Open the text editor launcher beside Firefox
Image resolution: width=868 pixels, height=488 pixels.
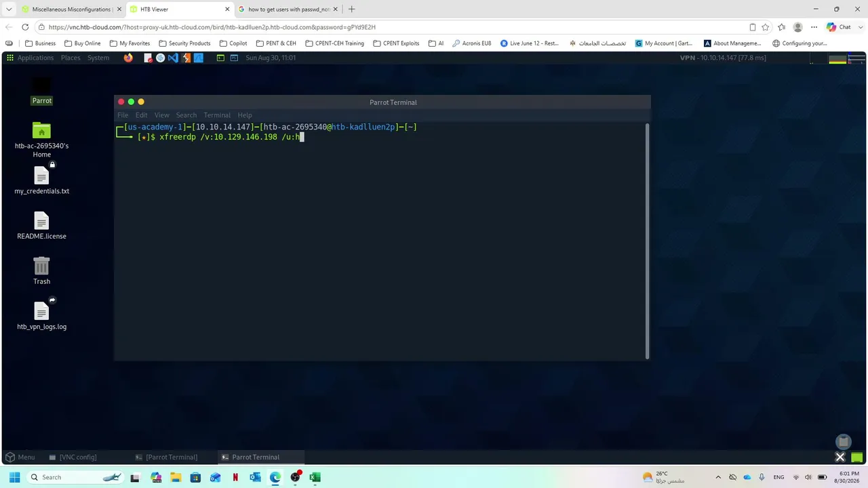(x=148, y=58)
